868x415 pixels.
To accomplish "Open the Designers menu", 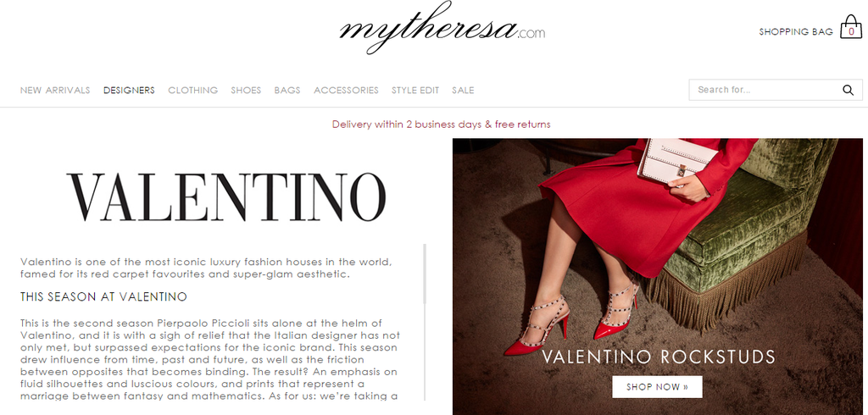I will coord(129,90).
